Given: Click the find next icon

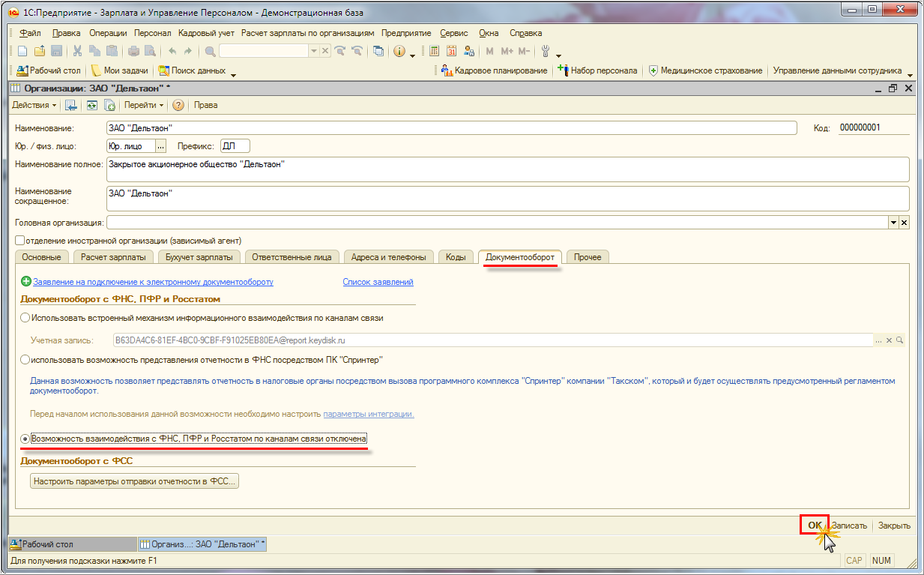Looking at the screenshot, I should click(x=341, y=51).
